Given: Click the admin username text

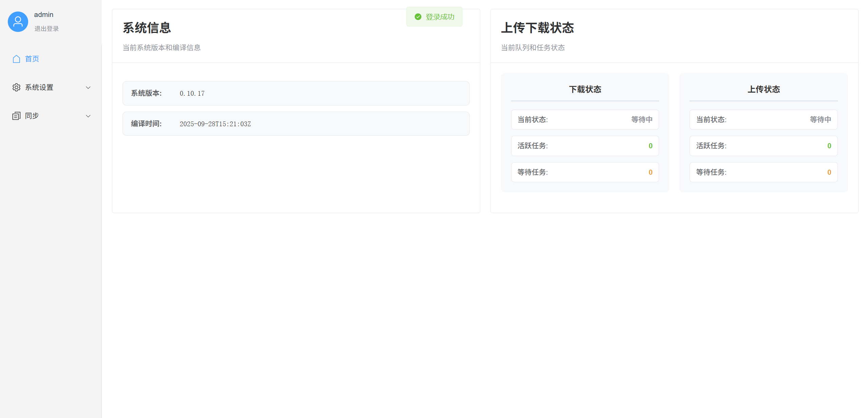Looking at the screenshot, I should (44, 15).
